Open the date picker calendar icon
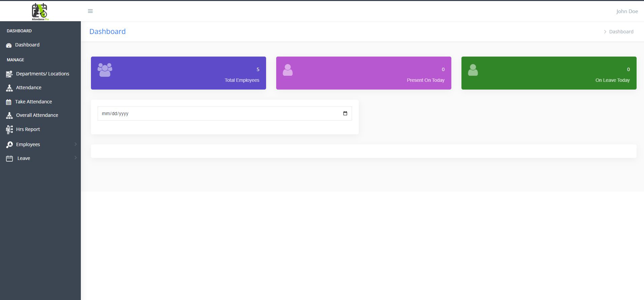644x300 pixels. [x=345, y=113]
